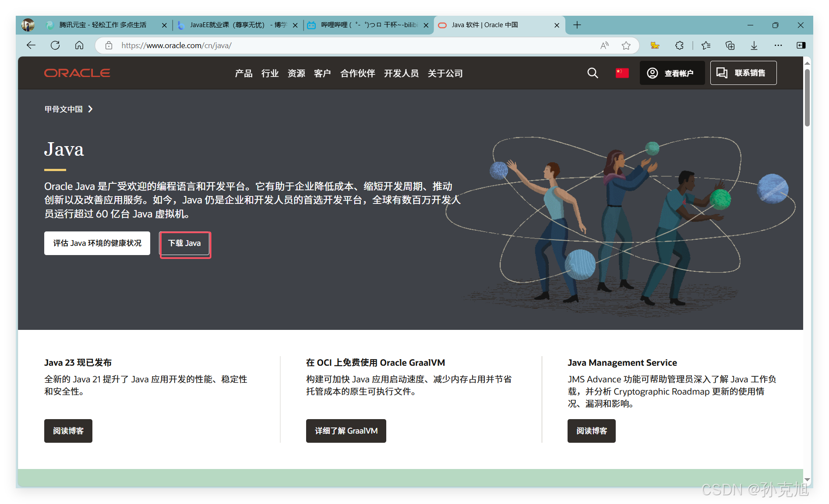The height and width of the screenshot is (504, 829).
Task: Close the 哔哩哔哩 tab
Action: (x=426, y=25)
